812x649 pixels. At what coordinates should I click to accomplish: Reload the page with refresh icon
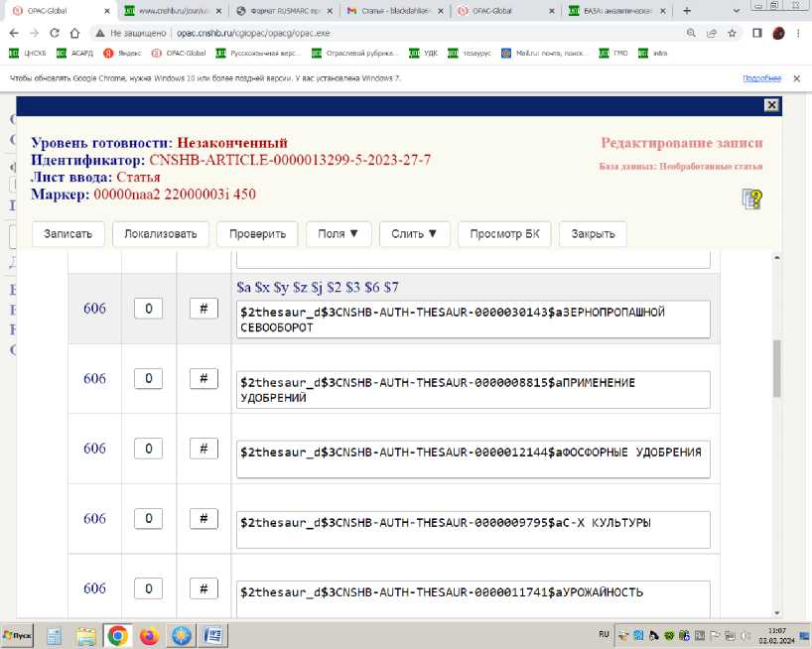point(55,33)
